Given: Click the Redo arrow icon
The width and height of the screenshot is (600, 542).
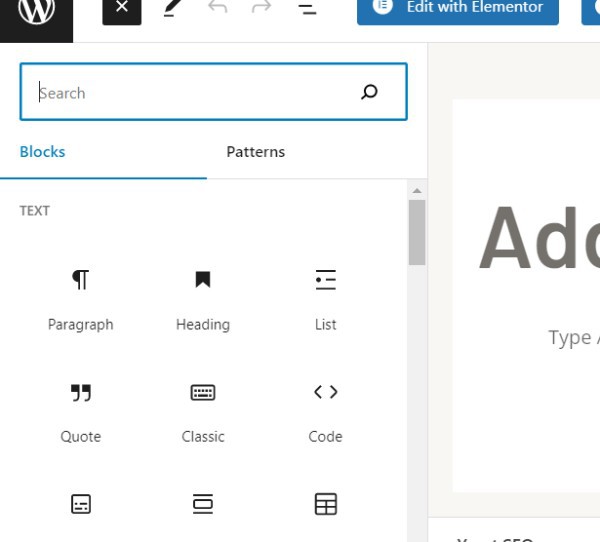Looking at the screenshot, I should click(x=261, y=6).
